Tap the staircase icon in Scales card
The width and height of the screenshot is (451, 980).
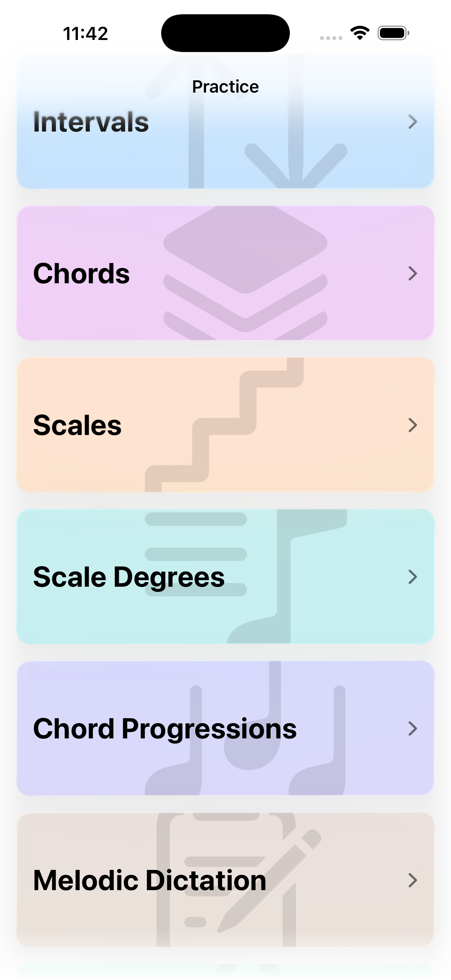[x=224, y=425]
